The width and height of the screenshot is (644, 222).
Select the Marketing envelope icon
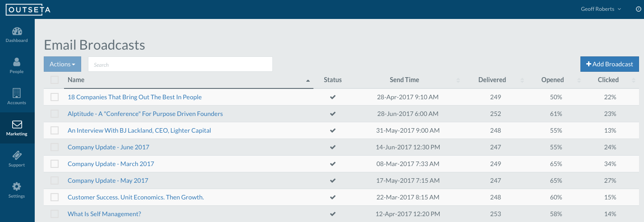point(17,125)
